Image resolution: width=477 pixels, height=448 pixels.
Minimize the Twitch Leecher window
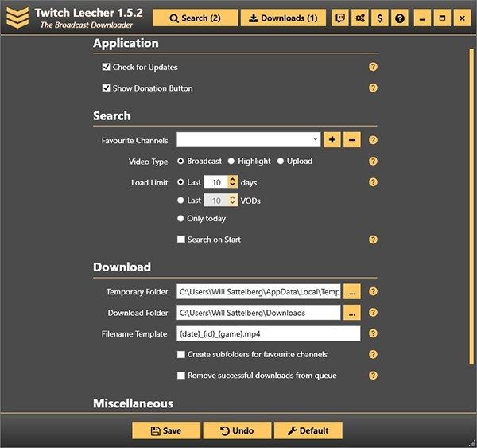422,18
